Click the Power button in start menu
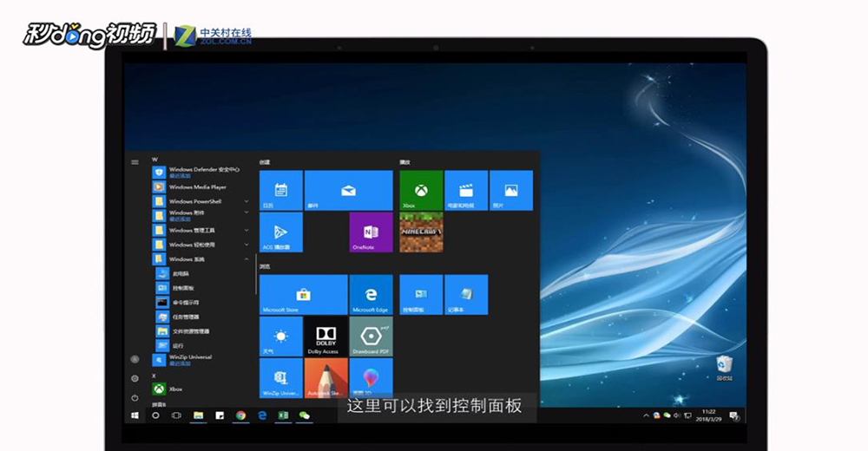868x451 pixels. 135,398
